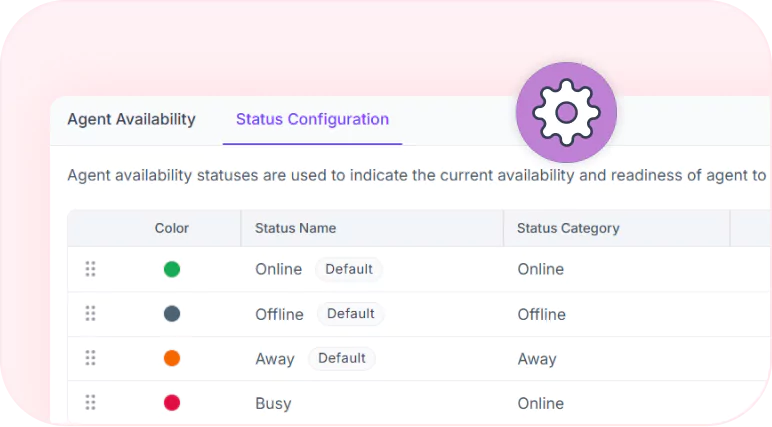This screenshot has height=427, width=772.
Task: Grab the drag handle for Away row
Action: click(x=91, y=358)
